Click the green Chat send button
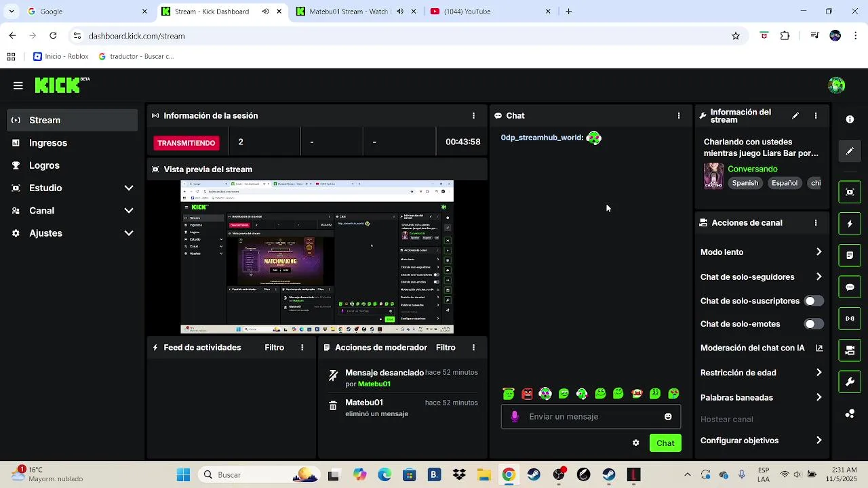 [665, 443]
